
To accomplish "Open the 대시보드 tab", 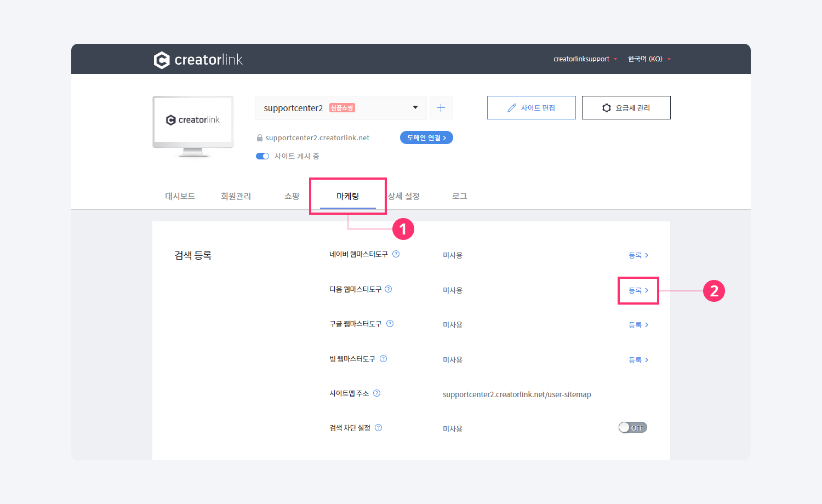I will [180, 196].
